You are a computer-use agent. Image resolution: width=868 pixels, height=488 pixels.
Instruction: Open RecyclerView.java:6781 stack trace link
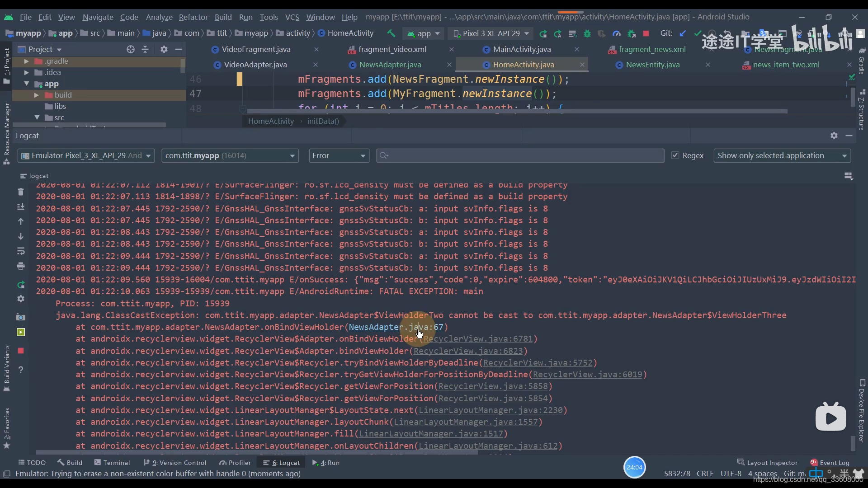click(x=479, y=339)
